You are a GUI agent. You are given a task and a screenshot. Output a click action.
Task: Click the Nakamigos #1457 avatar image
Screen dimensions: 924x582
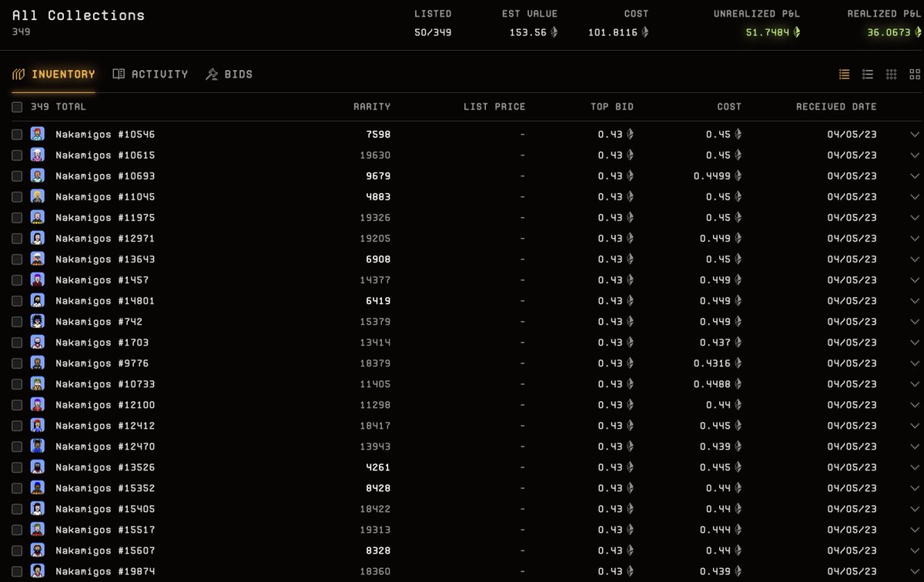(37, 279)
